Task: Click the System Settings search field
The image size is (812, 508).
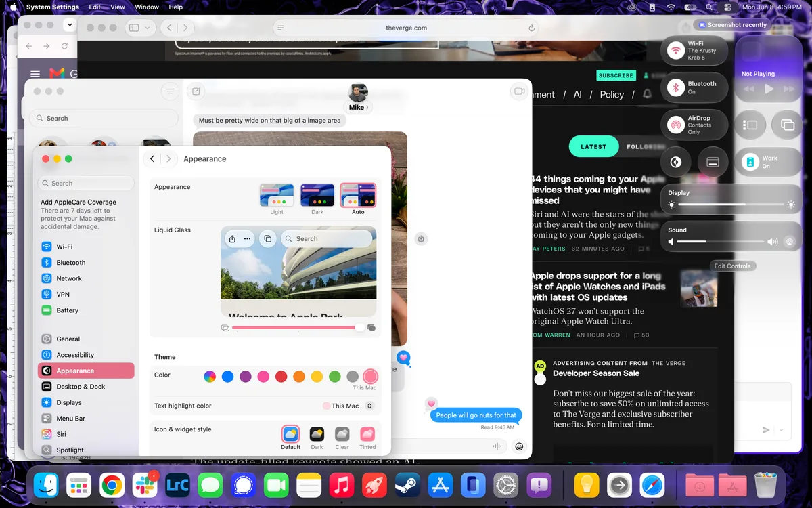Action: (x=86, y=183)
